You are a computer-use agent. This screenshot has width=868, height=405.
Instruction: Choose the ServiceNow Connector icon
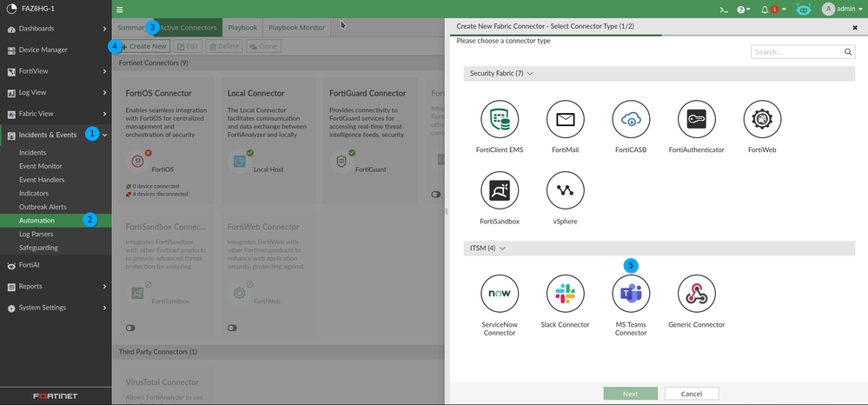pyautogui.click(x=500, y=295)
